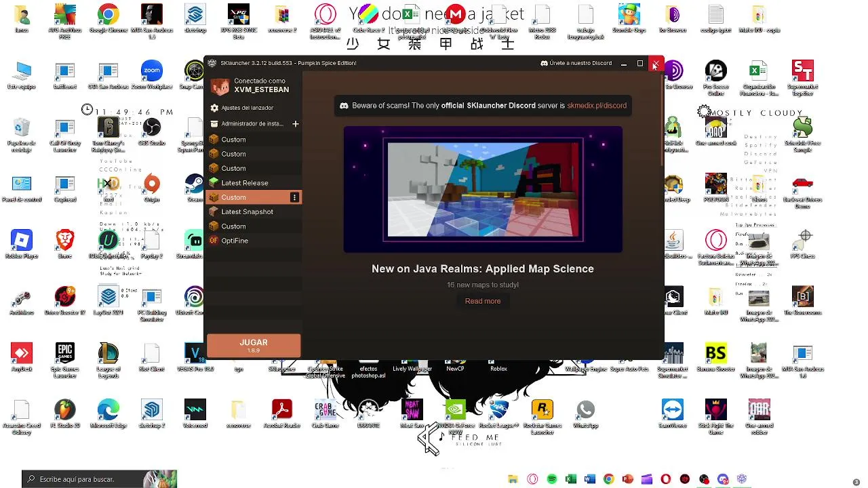Image resolution: width=868 pixels, height=488 pixels.
Task: Open FPS Chess desktop icon
Action: click(803, 245)
